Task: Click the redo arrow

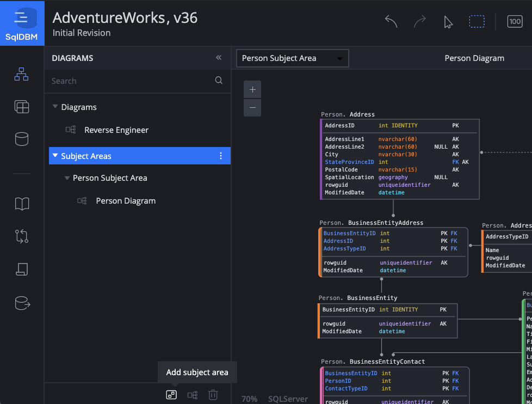Action: 420,22
